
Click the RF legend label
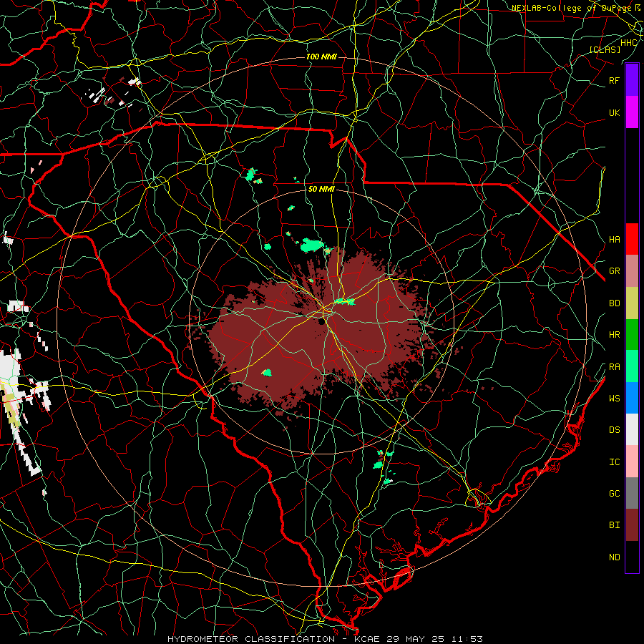pyautogui.click(x=614, y=80)
